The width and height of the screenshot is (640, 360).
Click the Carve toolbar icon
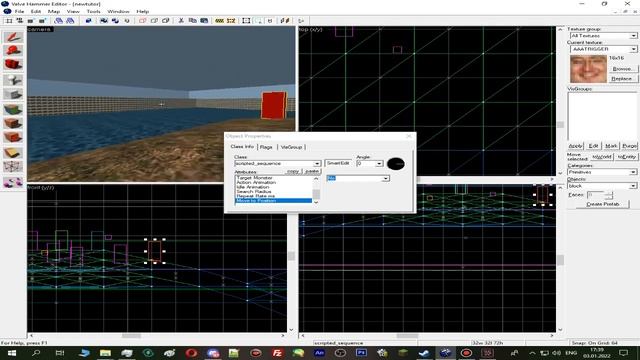(89, 21)
